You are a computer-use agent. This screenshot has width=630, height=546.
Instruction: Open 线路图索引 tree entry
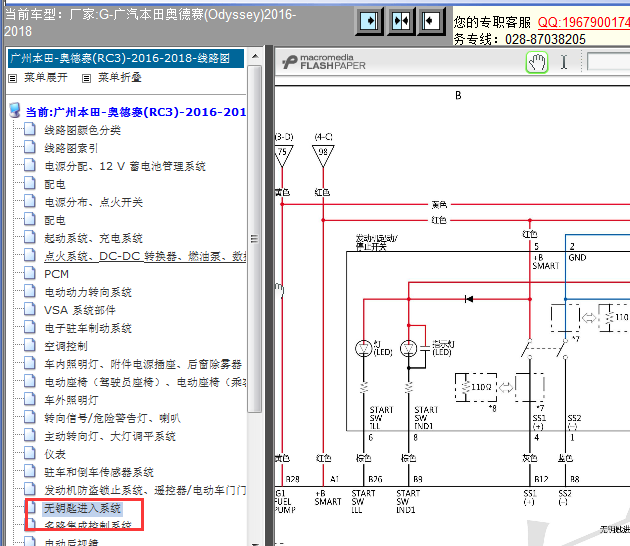click(71, 148)
